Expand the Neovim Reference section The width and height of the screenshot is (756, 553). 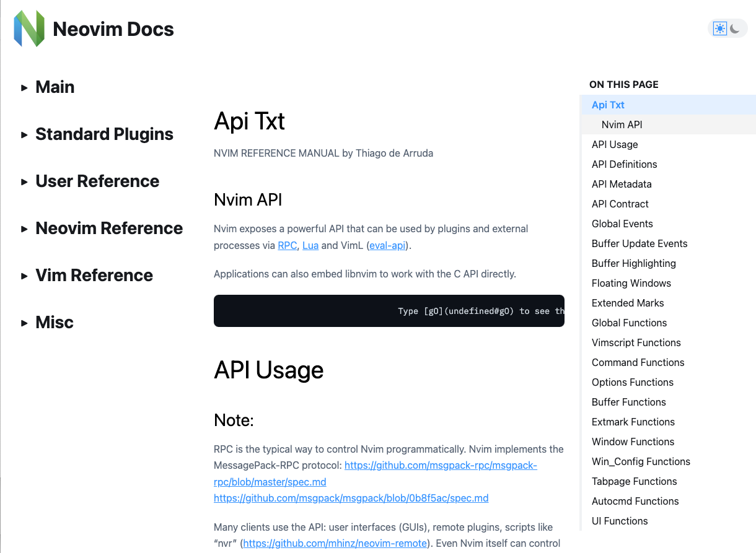pyautogui.click(x=109, y=229)
